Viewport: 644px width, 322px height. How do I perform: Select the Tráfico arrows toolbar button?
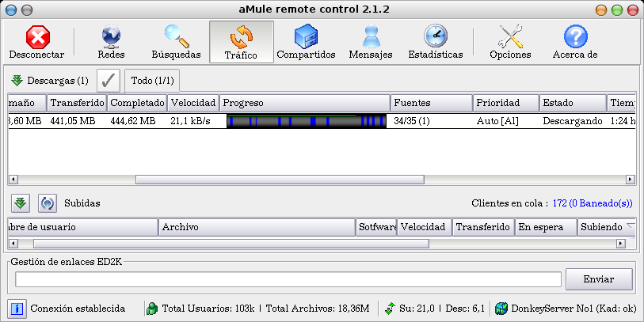242,42
